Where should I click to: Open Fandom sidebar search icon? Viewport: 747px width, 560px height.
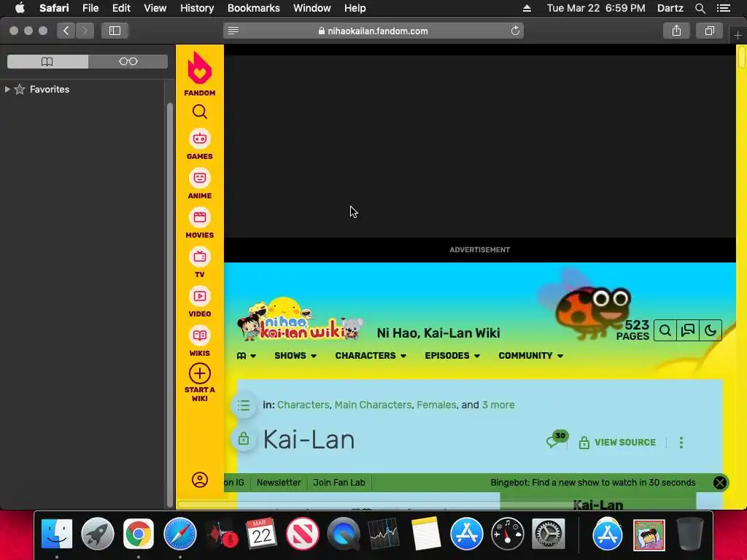point(200,112)
